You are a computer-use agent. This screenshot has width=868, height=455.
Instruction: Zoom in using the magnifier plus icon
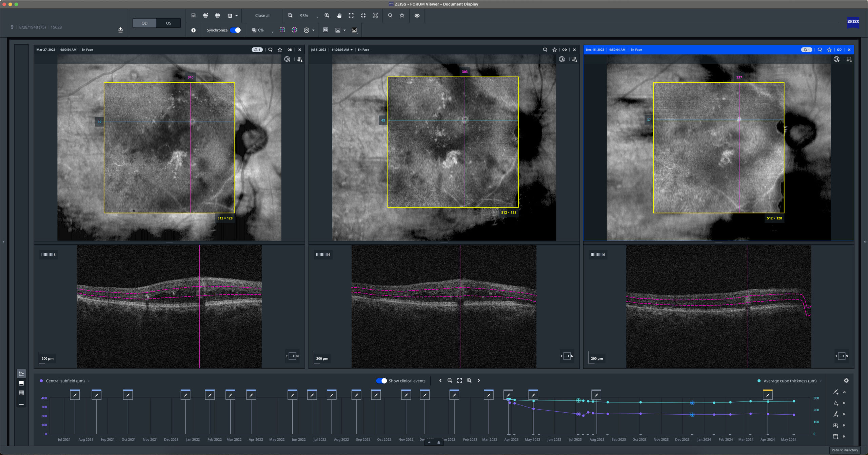point(327,16)
